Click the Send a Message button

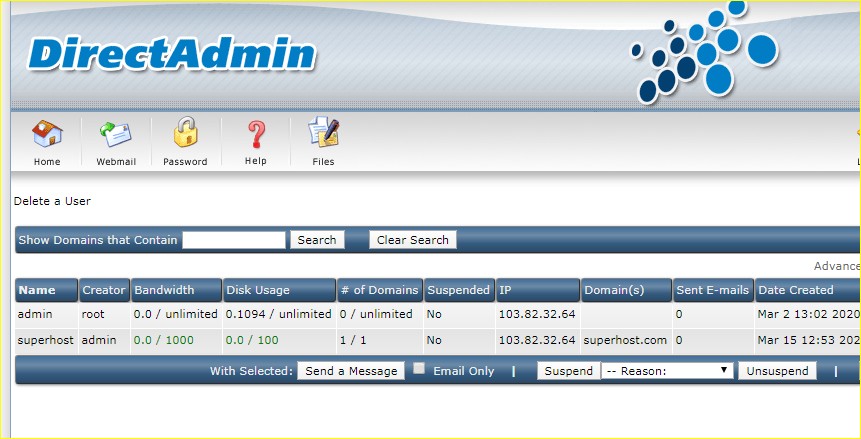coord(351,371)
